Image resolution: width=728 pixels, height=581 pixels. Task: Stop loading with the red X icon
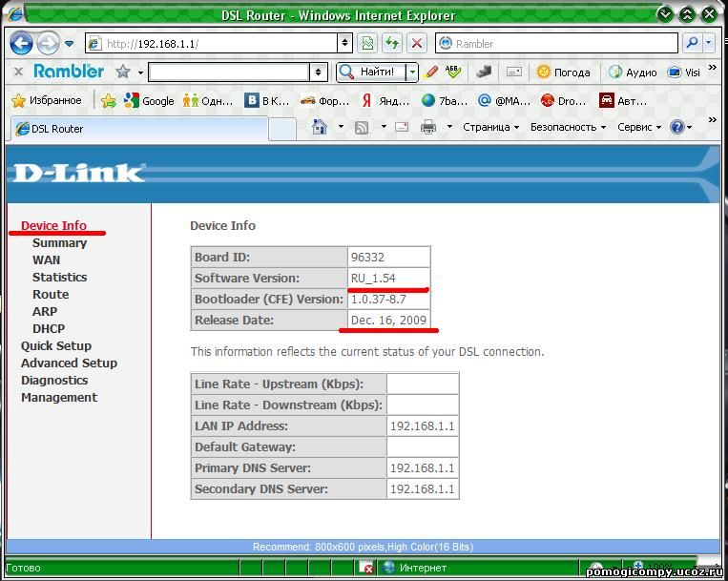coord(417,44)
